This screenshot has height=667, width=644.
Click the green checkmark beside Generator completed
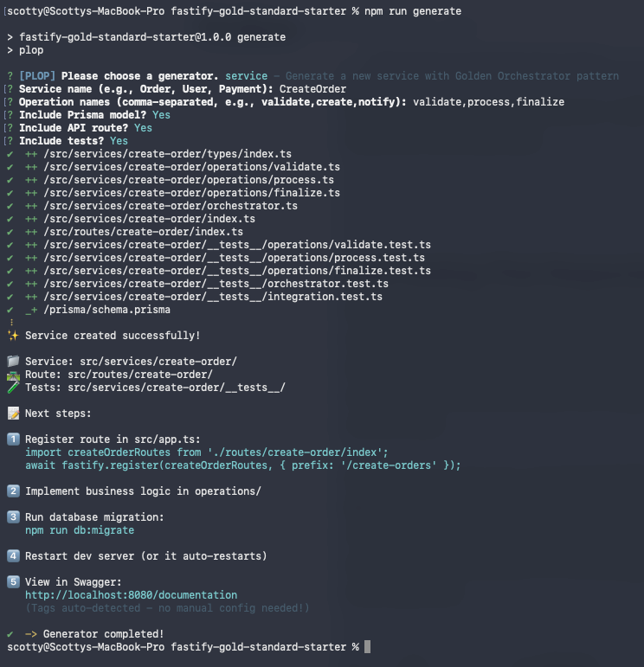point(10,634)
